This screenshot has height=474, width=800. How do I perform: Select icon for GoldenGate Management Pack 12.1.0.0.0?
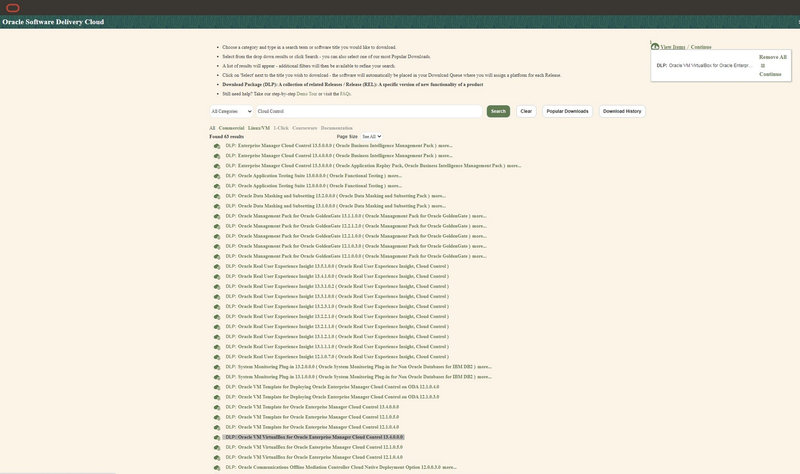(217, 257)
